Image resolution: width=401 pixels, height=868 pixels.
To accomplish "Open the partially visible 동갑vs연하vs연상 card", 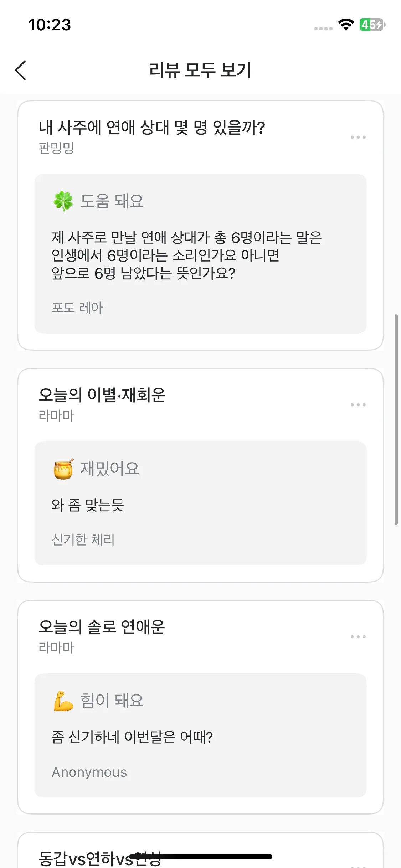I will 100,857.
